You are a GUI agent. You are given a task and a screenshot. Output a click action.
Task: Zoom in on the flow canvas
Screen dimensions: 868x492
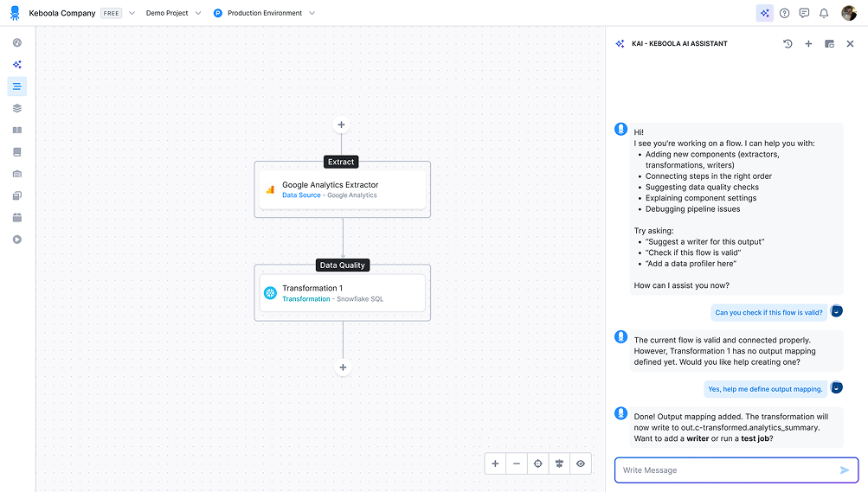pos(496,463)
